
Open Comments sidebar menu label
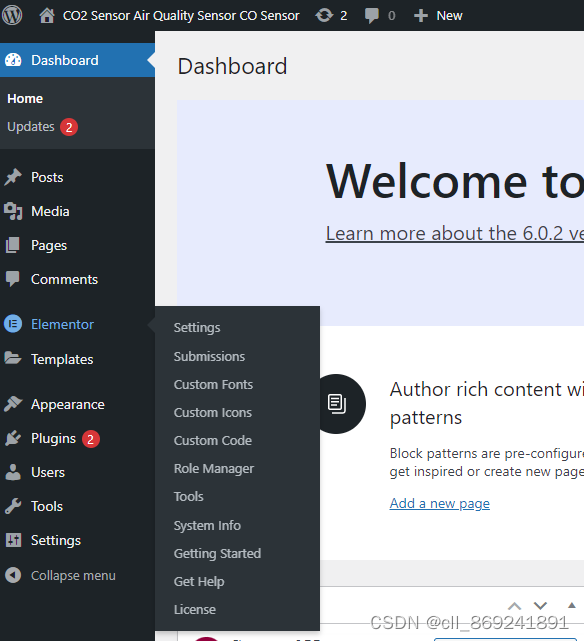[x=64, y=279]
